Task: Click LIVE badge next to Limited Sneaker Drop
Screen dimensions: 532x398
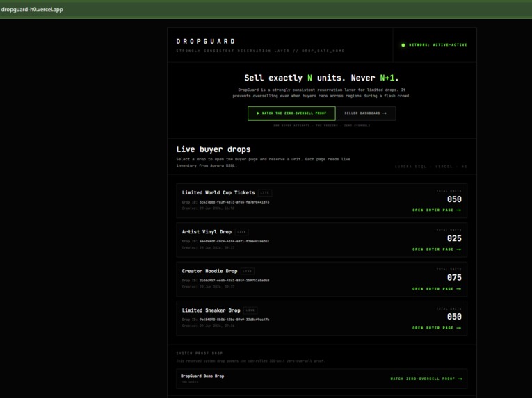Action: [x=250, y=310]
